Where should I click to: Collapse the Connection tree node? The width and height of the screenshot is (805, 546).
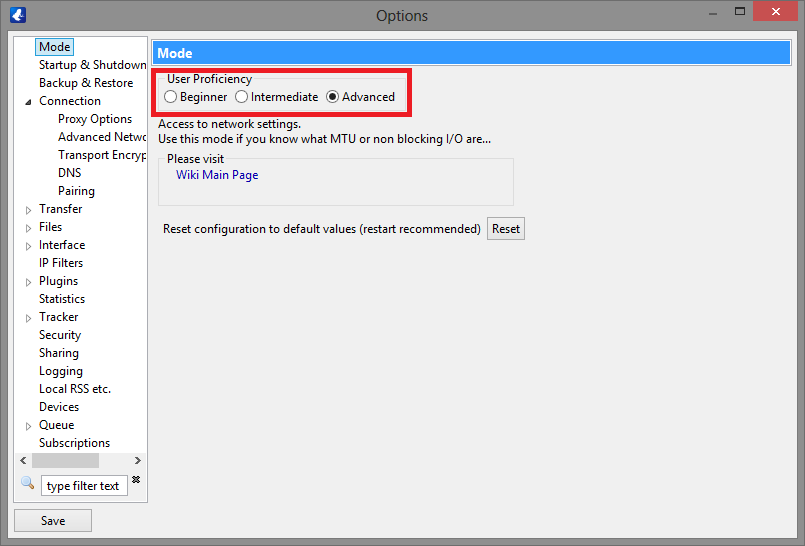click(28, 101)
